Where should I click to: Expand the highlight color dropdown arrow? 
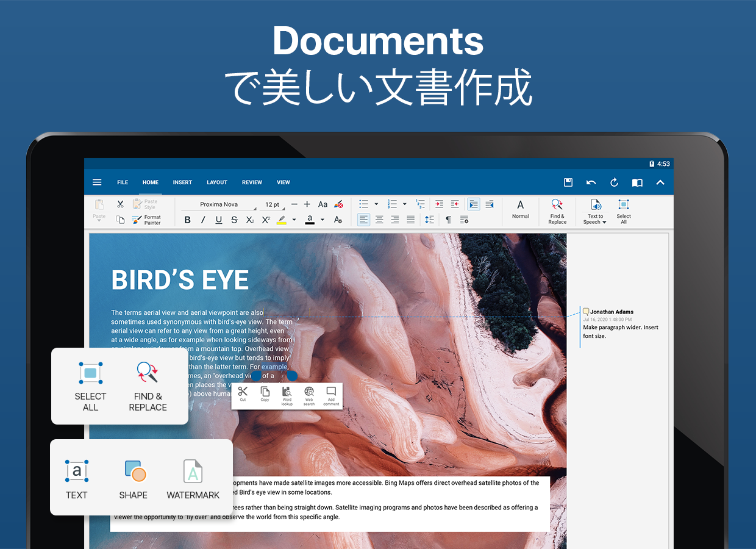pyautogui.click(x=294, y=220)
